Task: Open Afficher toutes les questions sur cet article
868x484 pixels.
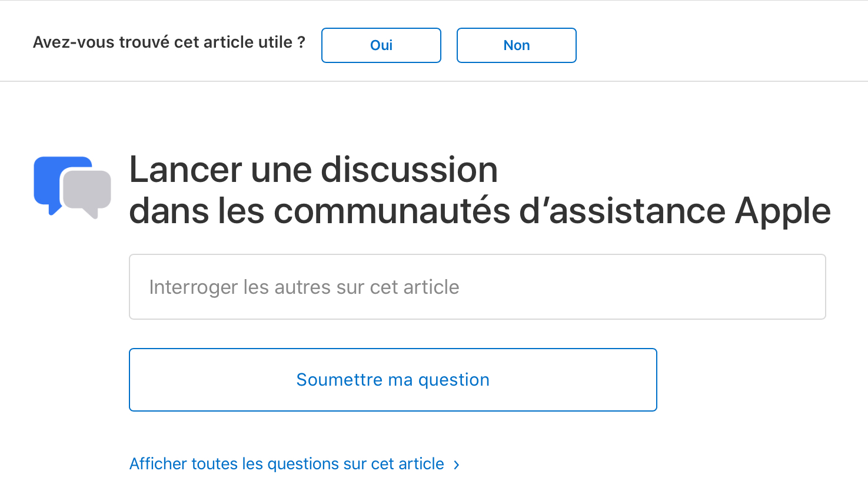Action: (x=287, y=464)
